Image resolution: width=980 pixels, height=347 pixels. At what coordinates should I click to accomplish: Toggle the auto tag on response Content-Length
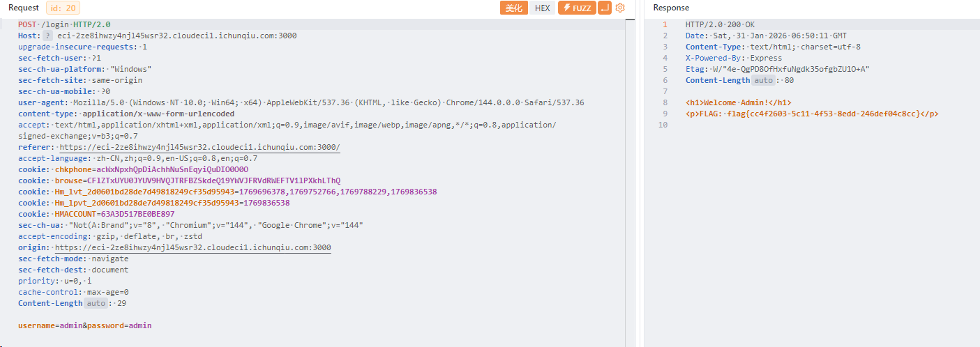[764, 80]
